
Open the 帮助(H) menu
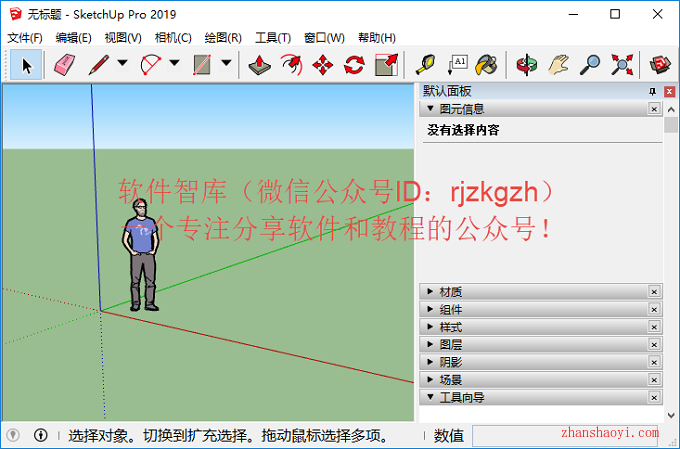[377, 38]
